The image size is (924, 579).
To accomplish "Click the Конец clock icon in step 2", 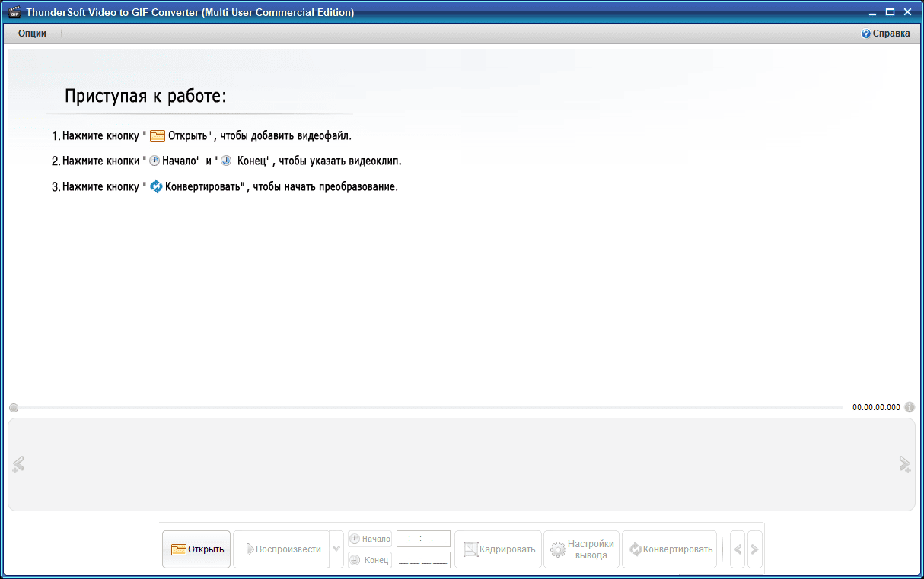I will [x=226, y=161].
